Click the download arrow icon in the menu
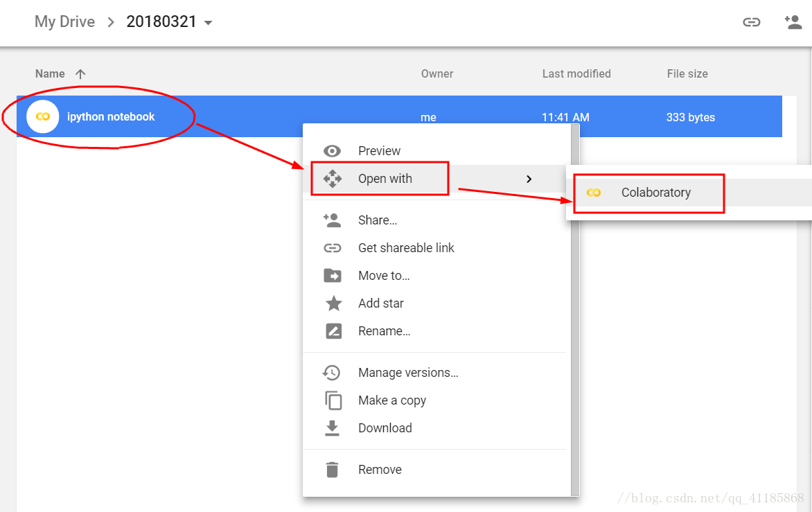 point(332,428)
